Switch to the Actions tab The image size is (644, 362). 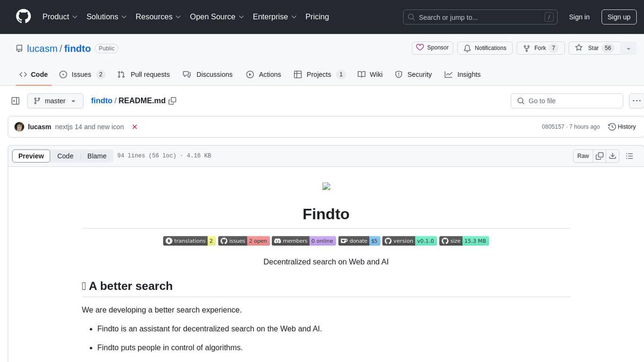point(264,74)
